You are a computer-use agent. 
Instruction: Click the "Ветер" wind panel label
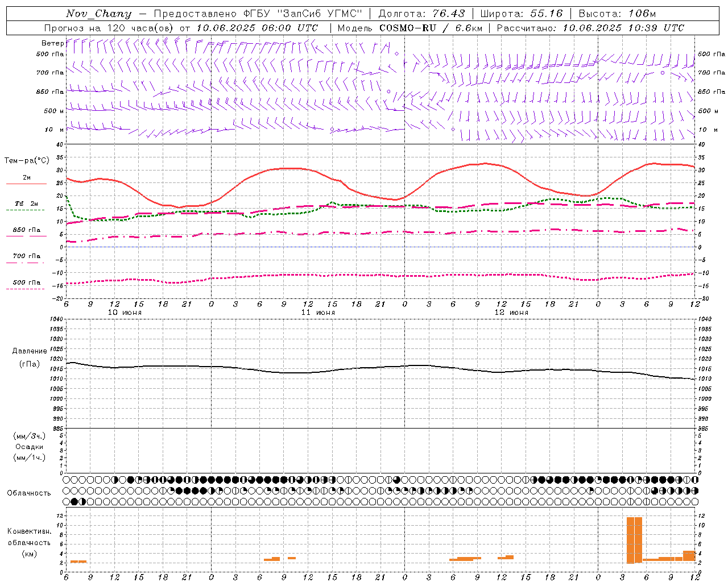click(52, 43)
